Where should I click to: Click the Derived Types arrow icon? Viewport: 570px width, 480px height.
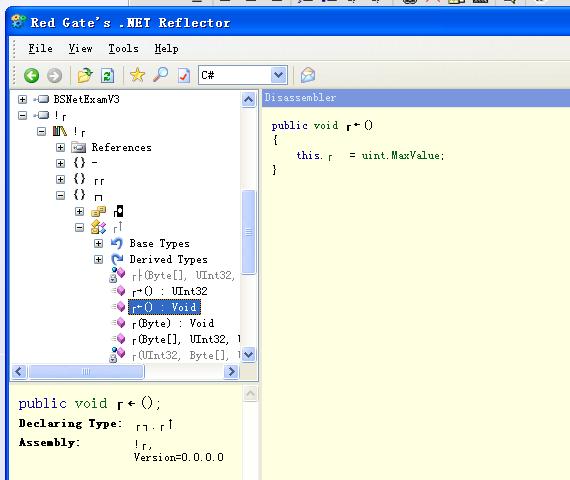coord(117,259)
